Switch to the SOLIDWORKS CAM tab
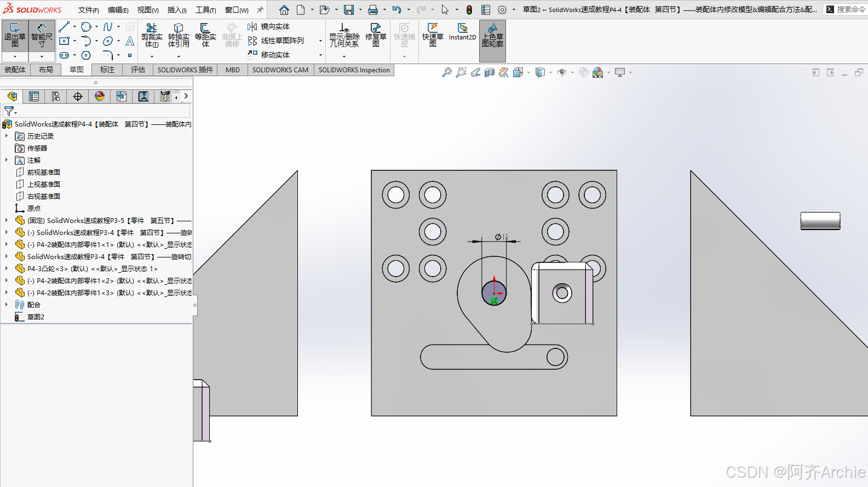 (280, 70)
